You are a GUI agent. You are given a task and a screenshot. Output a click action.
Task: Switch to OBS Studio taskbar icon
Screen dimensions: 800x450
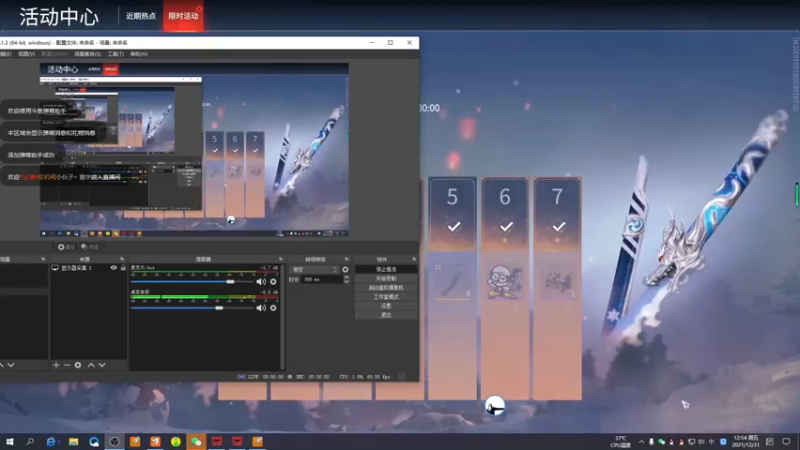[114, 441]
